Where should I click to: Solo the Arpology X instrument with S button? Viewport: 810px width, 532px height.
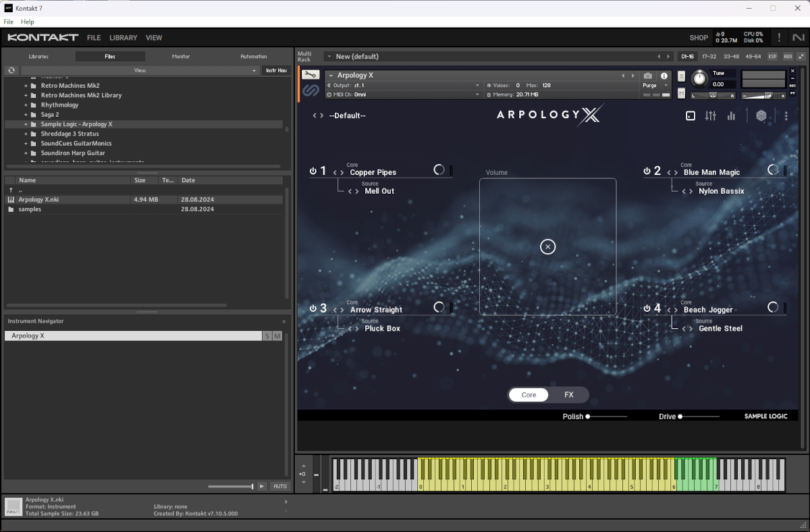(681, 76)
